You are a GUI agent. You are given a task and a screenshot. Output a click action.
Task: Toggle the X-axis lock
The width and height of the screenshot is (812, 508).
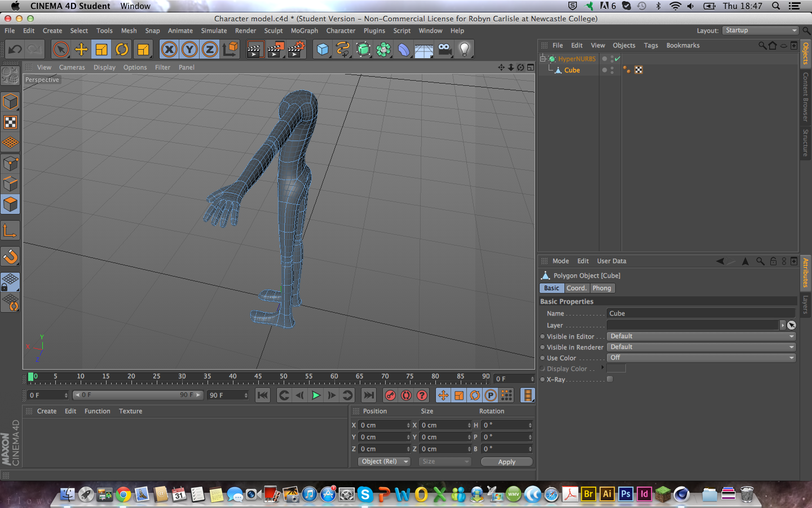pyautogui.click(x=169, y=50)
